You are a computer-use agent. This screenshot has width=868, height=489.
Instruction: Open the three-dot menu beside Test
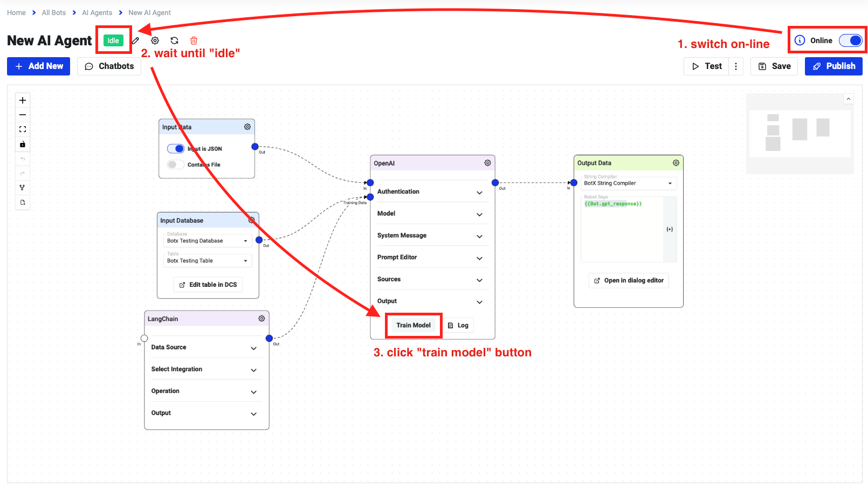pos(736,66)
